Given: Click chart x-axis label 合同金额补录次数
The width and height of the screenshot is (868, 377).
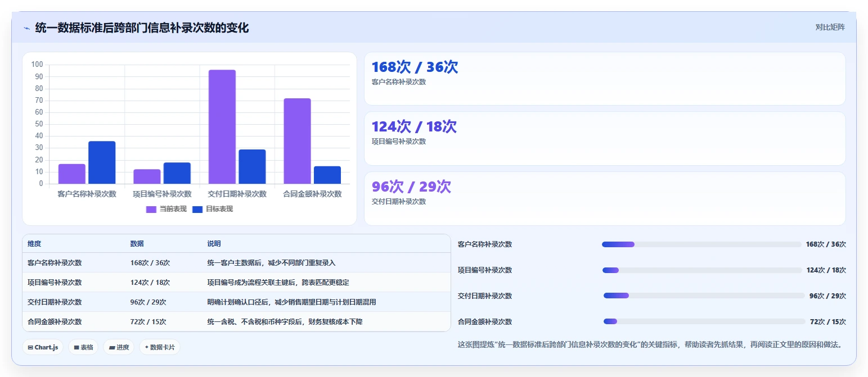Looking at the screenshot, I should [x=312, y=194].
